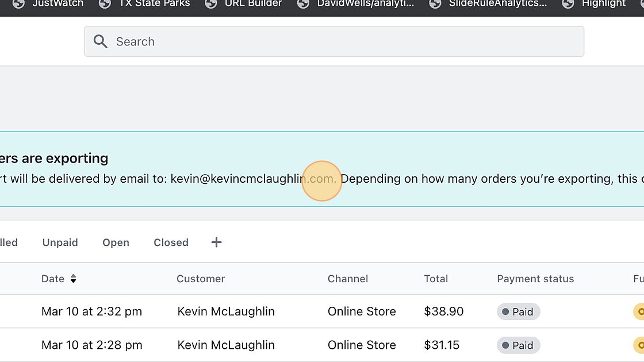Click the Payment status column header

(535, 279)
